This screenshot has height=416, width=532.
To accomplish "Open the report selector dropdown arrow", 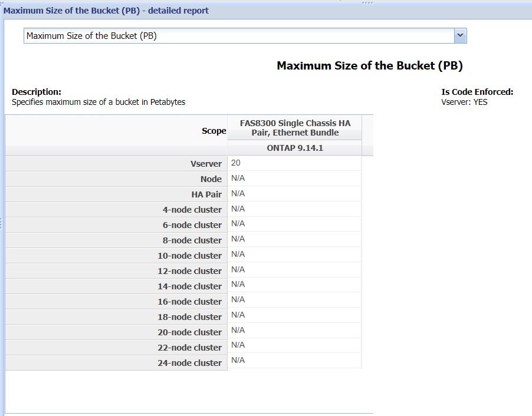I will click(461, 36).
